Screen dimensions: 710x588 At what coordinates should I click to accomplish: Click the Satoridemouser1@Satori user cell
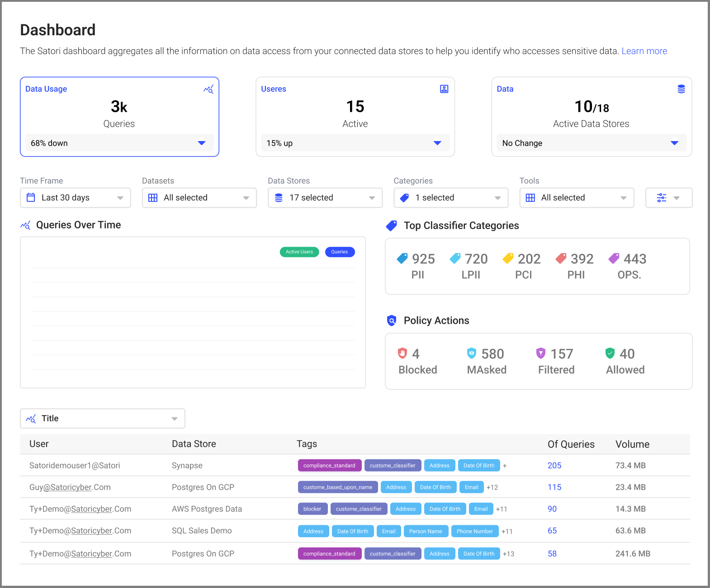[x=75, y=465]
